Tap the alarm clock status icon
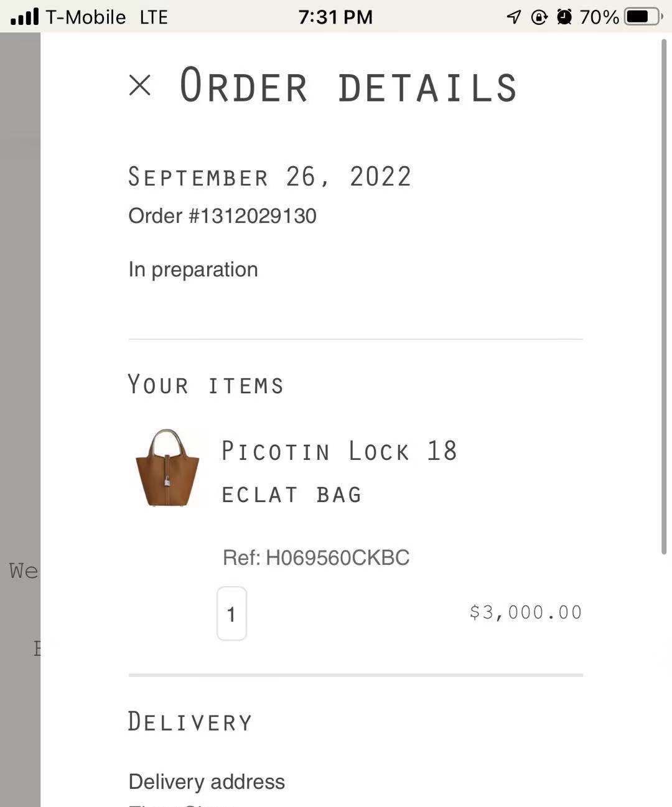This screenshot has height=807, width=672. pos(564,17)
